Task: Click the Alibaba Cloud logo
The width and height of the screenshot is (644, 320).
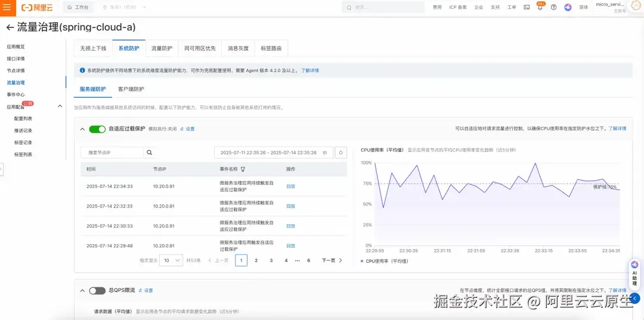Action: [x=37, y=7]
